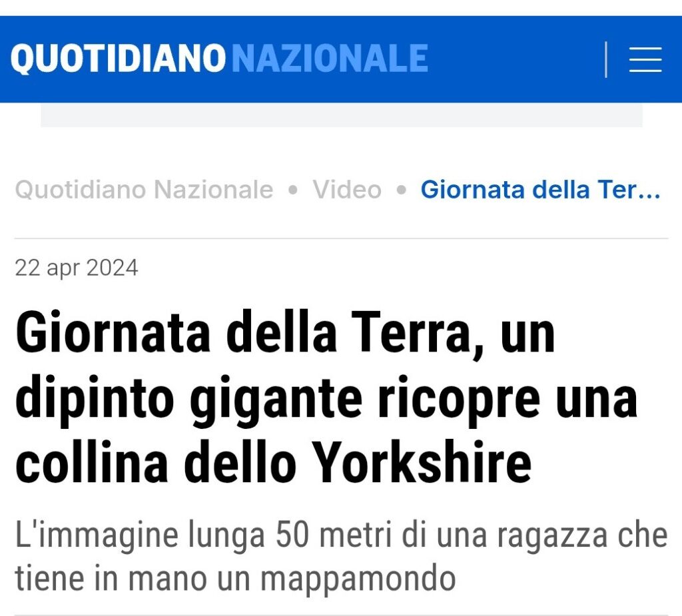Open the hamburger menu in the header

coord(645,59)
